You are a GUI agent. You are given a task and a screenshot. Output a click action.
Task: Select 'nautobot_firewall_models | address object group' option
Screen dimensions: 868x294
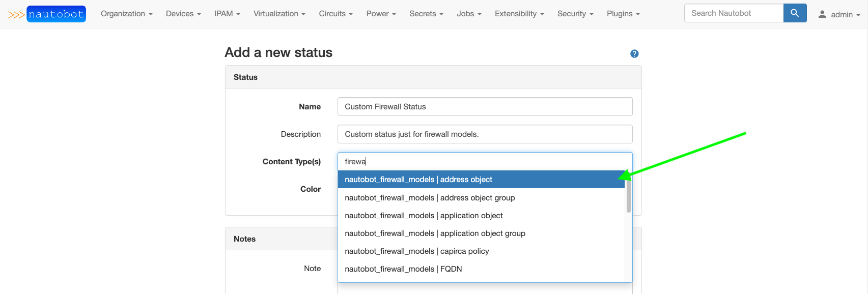[x=481, y=198]
